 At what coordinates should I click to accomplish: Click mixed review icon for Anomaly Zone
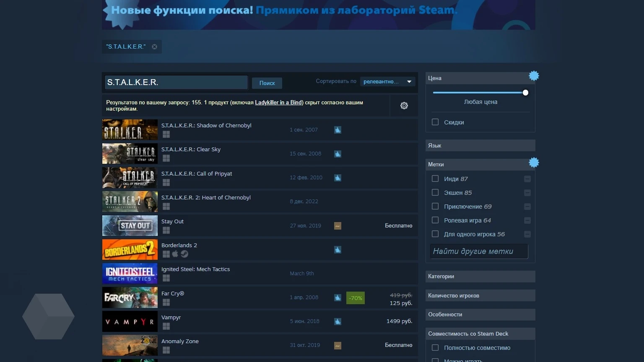tap(338, 345)
